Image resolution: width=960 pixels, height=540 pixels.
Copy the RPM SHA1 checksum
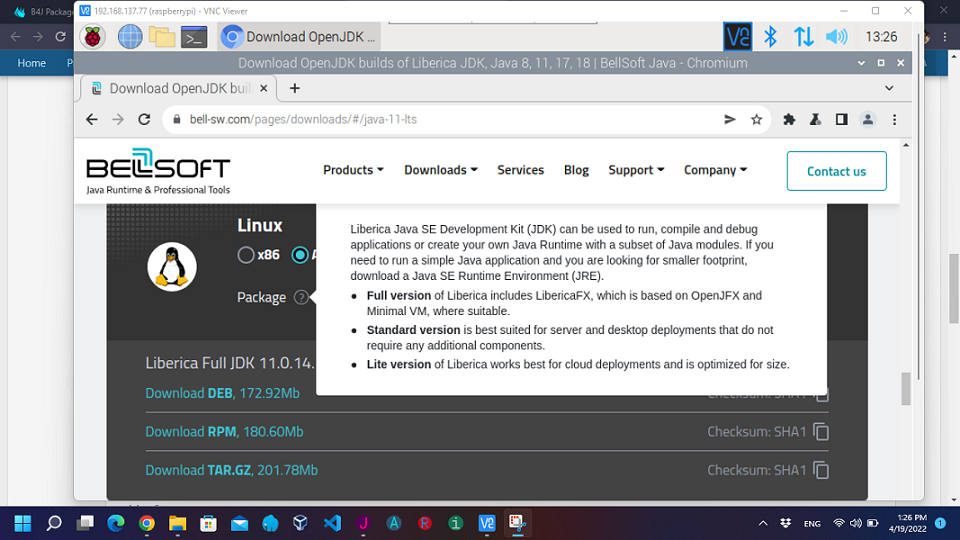click(x=821, y=432)
